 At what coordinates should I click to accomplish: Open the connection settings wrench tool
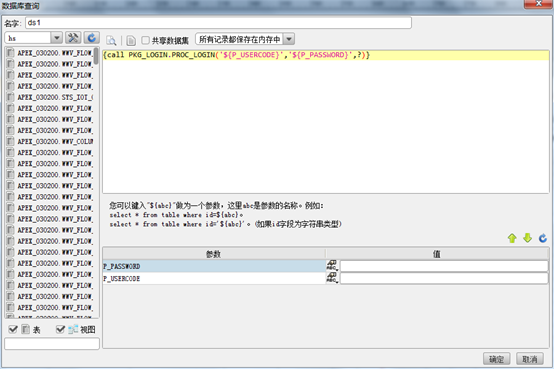pos(73,38)
